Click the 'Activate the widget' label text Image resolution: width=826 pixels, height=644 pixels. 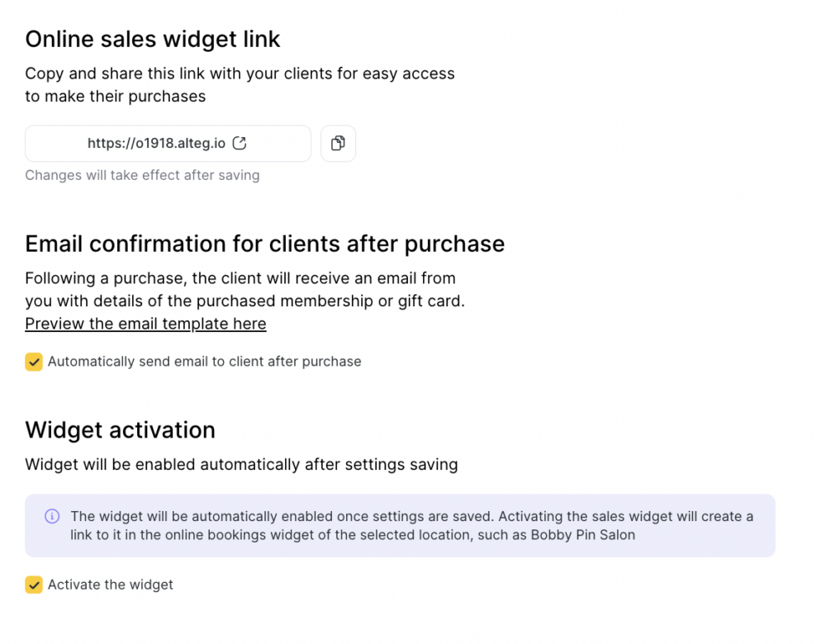click(111, 585)
